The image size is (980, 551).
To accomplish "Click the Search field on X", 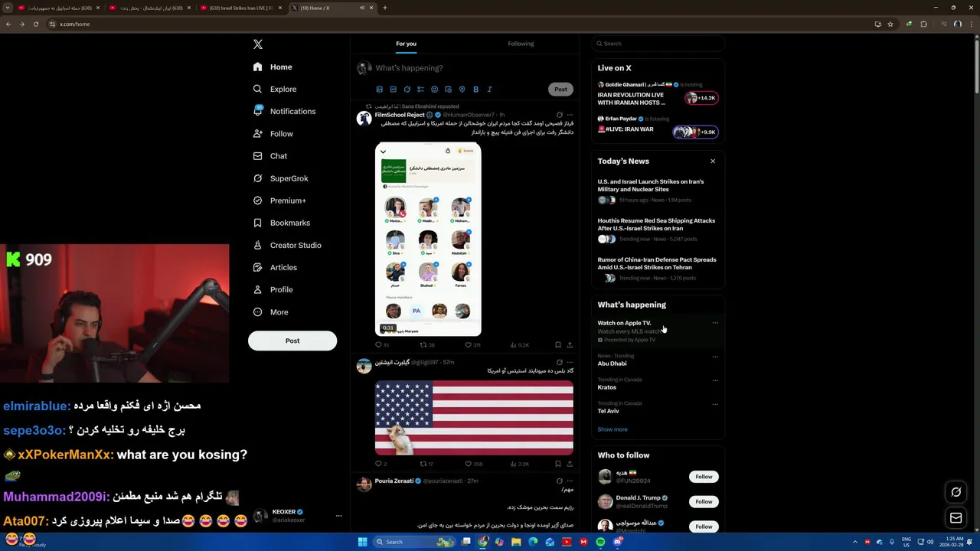I will pos(658,44).
